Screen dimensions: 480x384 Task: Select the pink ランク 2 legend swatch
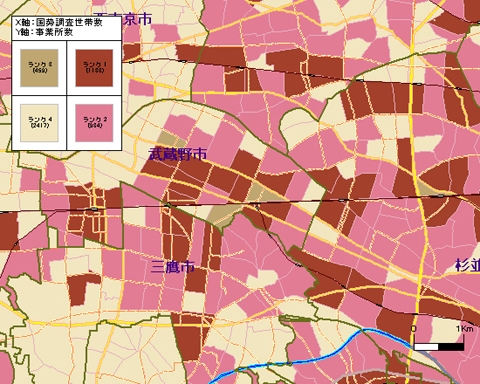click(94, 123)
